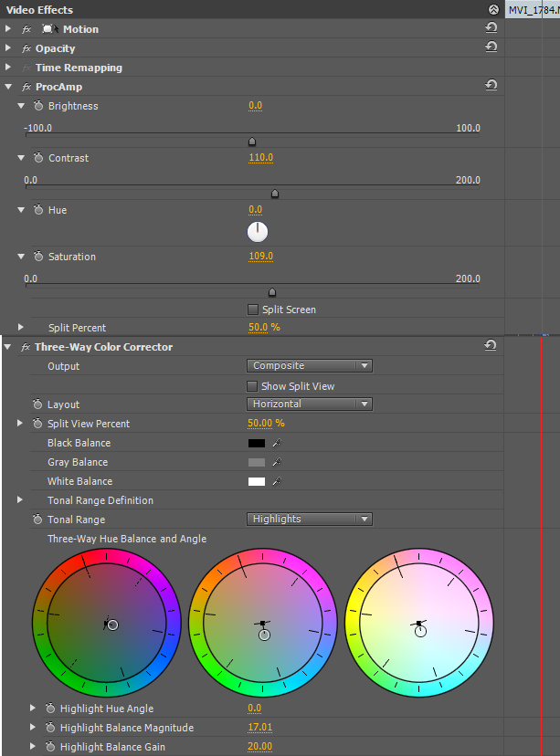Image resolution: width=560 pixels, height=756 pixels.
Task: Click the Hue rotation dial
Action: click(258, 232)
